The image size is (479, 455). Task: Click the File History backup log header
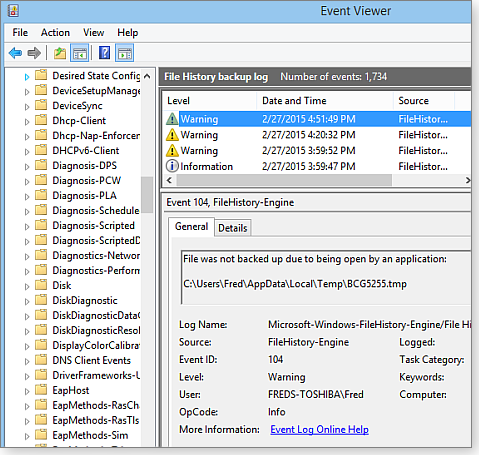216,77
